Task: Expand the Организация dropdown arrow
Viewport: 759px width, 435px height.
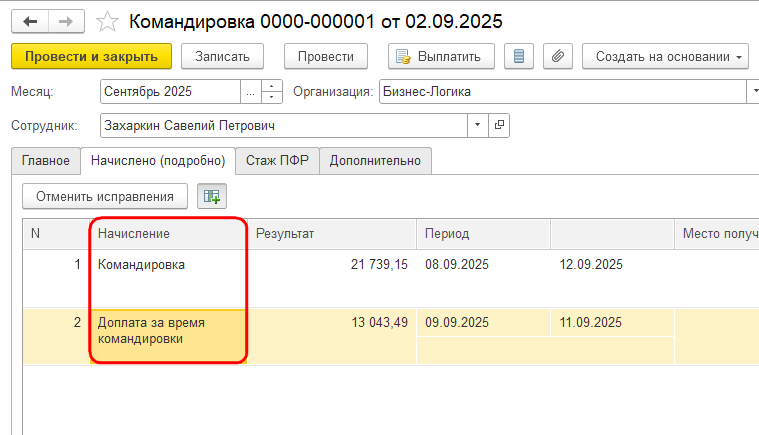Action: 753,91
